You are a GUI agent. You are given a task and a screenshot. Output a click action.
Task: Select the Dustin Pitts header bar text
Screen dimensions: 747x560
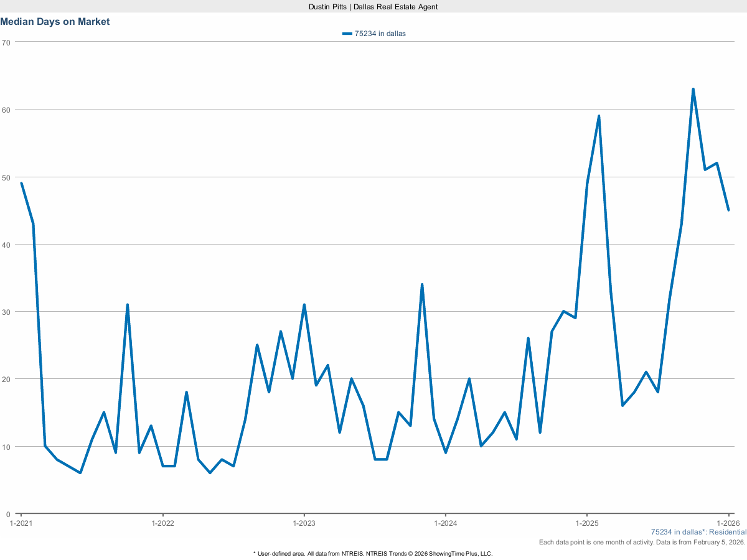tap(373, 6)
